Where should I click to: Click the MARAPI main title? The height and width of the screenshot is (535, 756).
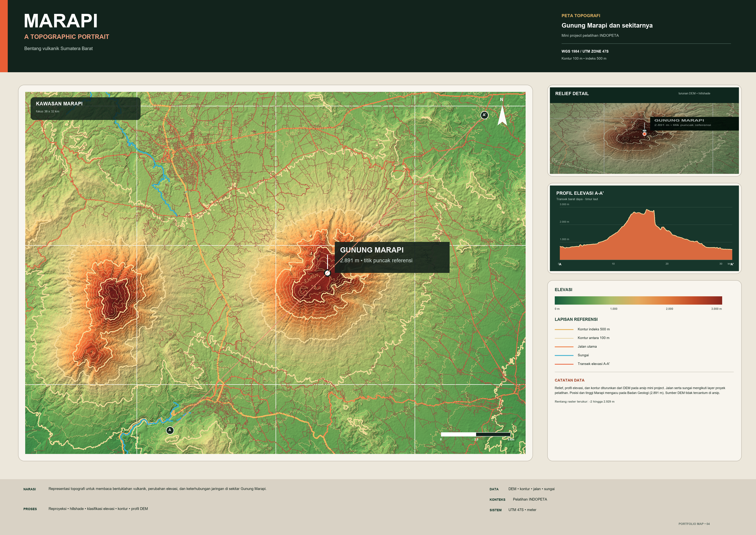61,21
